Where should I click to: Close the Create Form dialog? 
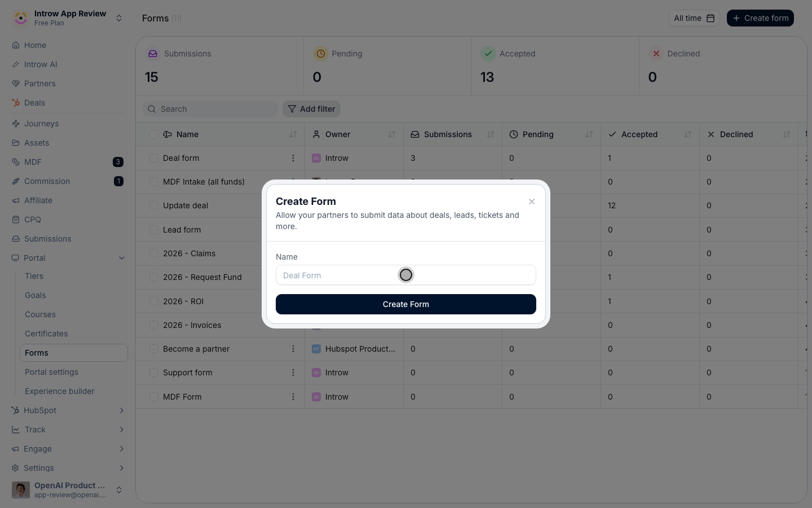point(532,202)
